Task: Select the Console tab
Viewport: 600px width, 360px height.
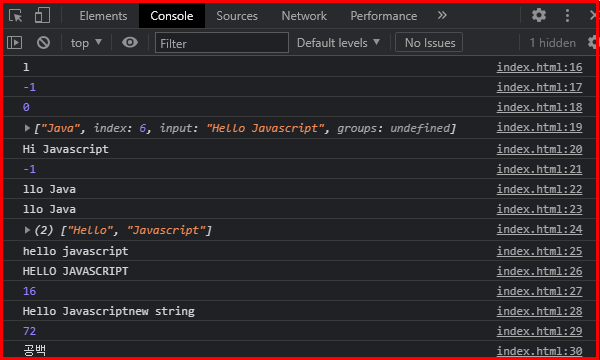Action: [172, 16]
